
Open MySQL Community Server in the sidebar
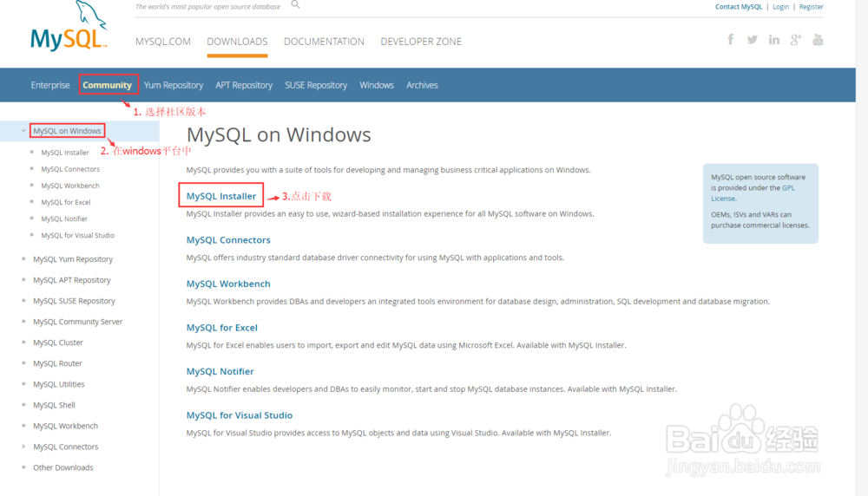click(77, 322)
